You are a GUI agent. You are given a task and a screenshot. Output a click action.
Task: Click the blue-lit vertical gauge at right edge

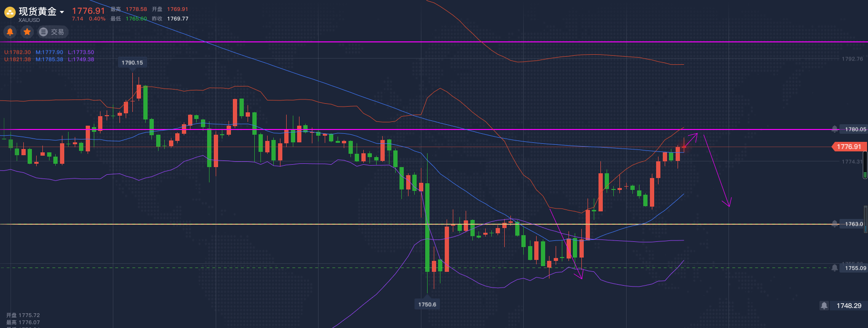(x=866, y=219)
